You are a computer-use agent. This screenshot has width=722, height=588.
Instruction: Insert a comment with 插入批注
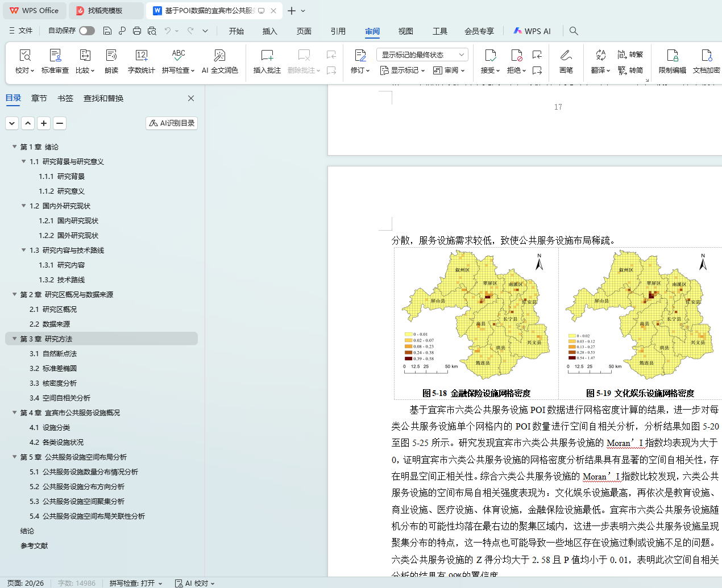(267, 61)
